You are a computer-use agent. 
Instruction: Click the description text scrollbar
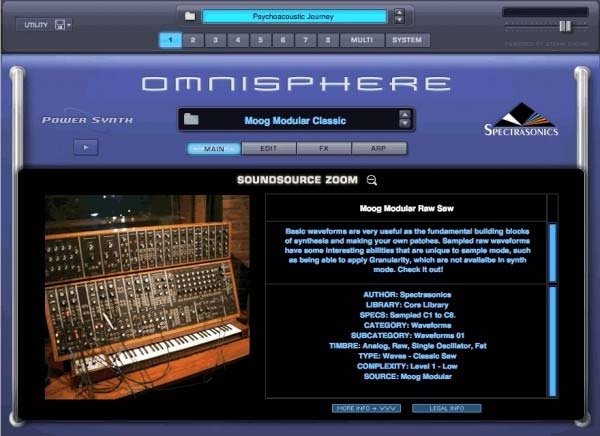pos(553,253)
